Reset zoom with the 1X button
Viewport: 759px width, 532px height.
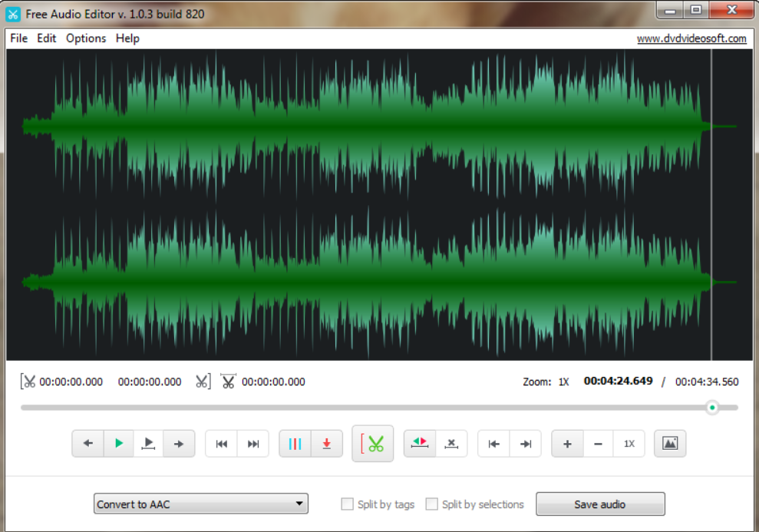tap(629, 444)
